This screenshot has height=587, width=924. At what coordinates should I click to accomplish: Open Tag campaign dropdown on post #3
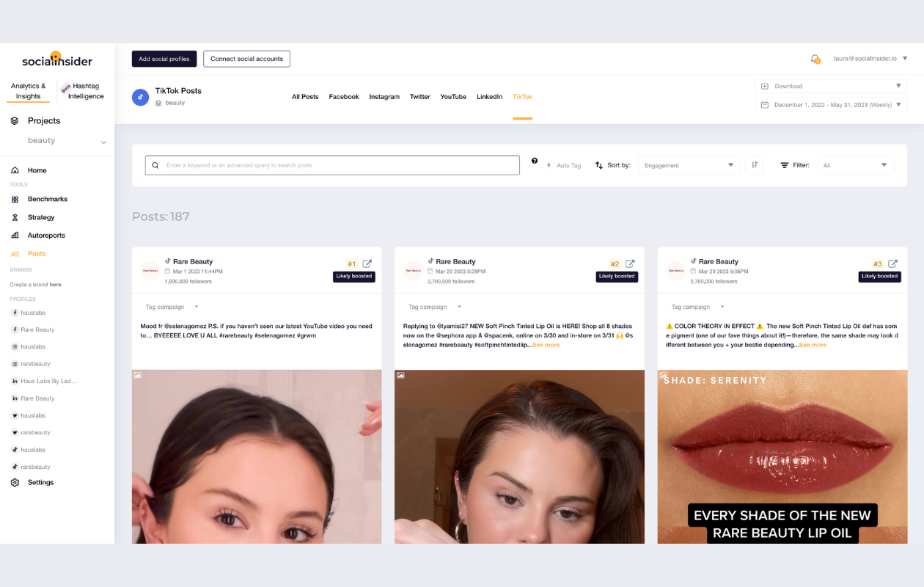pyautogui.click(x=698, y=307)
